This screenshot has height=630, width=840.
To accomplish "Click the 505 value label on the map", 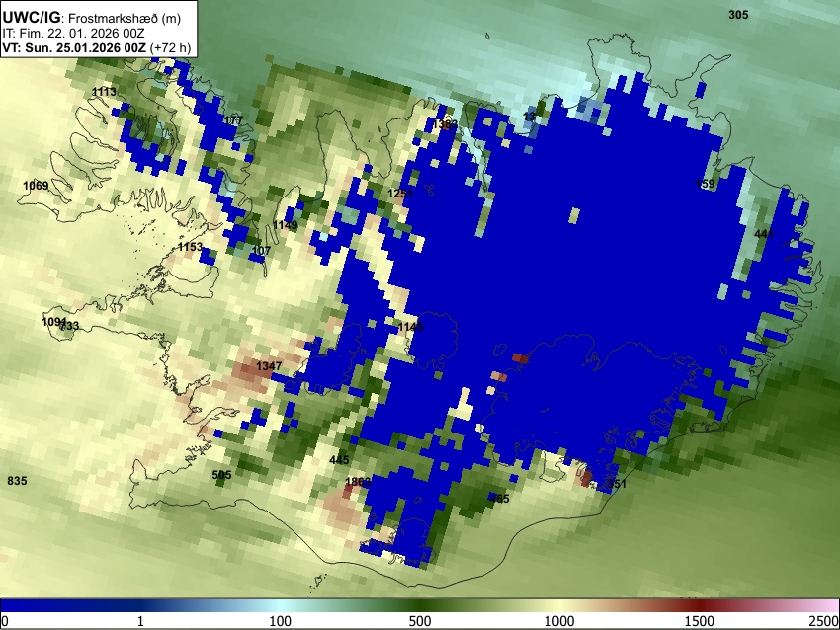I will [221, 475].
